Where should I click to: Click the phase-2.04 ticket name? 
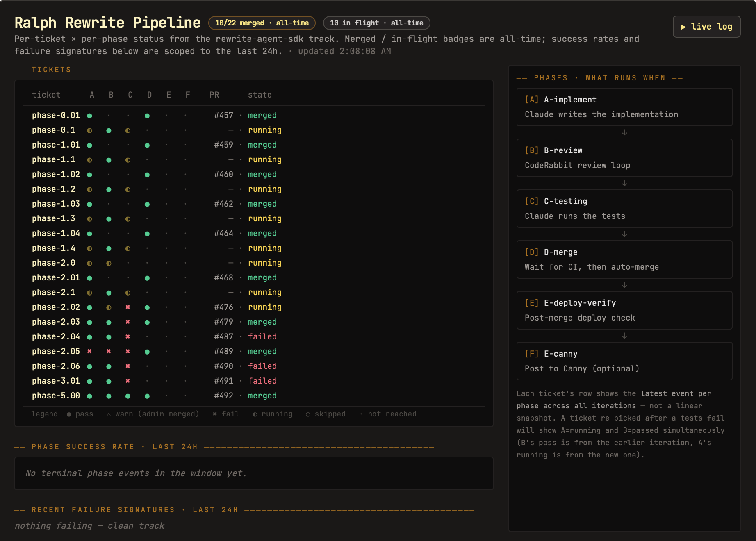point(56,337)
